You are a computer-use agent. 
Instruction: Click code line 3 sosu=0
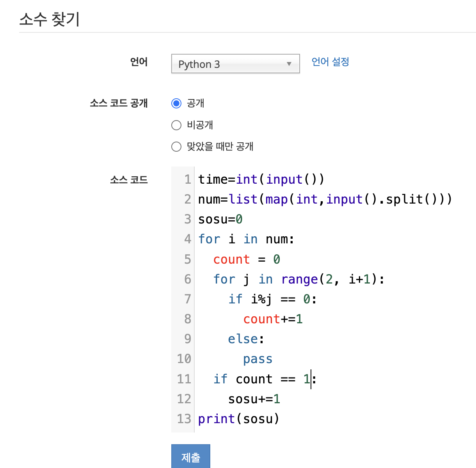point(220,219)
